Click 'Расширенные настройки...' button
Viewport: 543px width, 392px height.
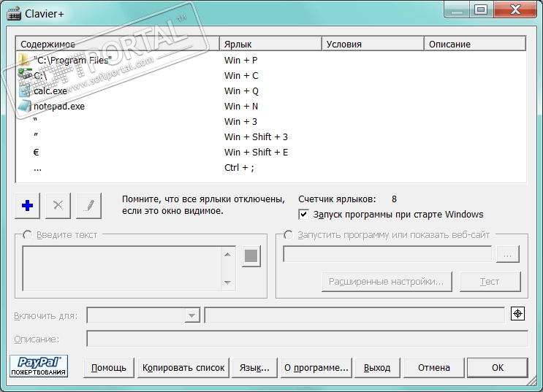(387, 282)
